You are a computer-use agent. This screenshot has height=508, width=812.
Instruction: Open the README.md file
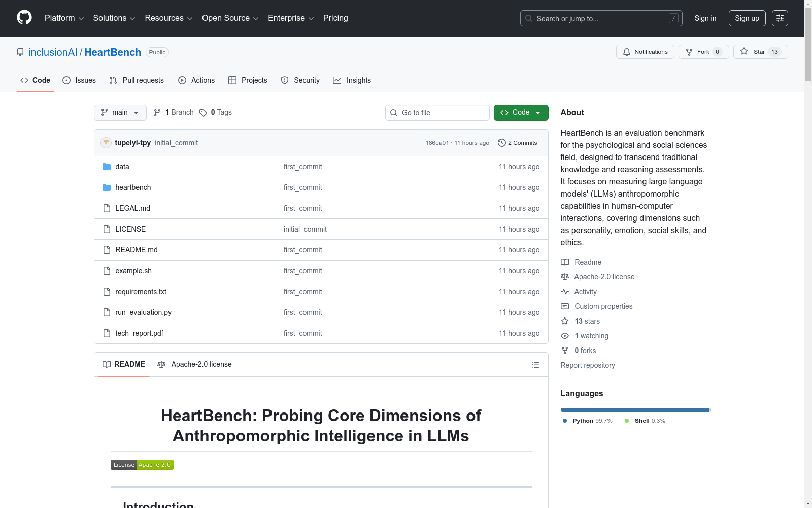tap(137, 250)
